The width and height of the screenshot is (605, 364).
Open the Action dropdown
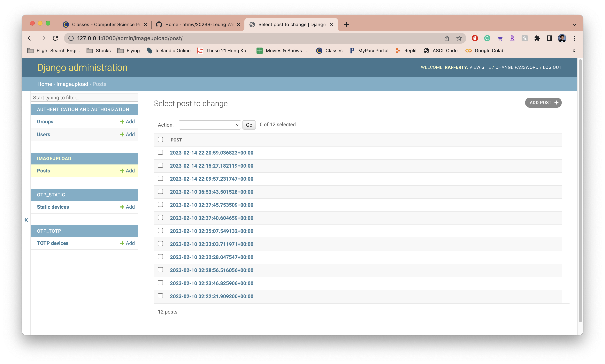(x=210, y=125)
